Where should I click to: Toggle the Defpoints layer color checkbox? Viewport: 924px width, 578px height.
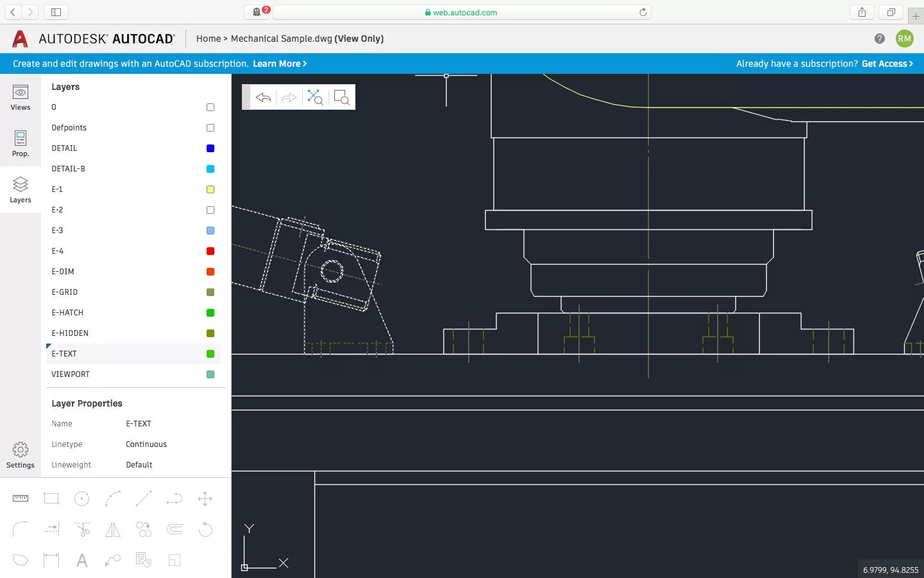(x=210, y=128)
